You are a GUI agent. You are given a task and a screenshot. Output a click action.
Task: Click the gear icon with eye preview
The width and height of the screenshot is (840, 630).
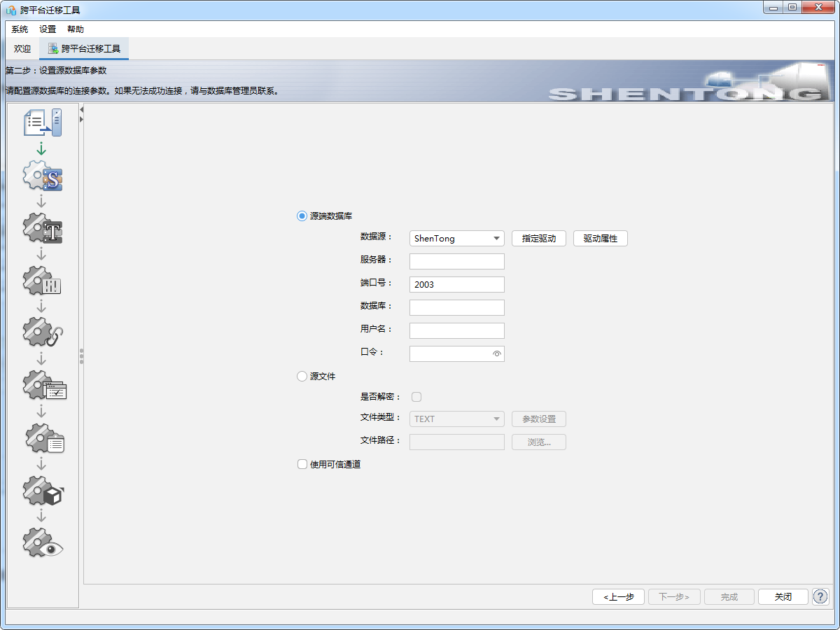pyautogui.click(x=42, y=542)
